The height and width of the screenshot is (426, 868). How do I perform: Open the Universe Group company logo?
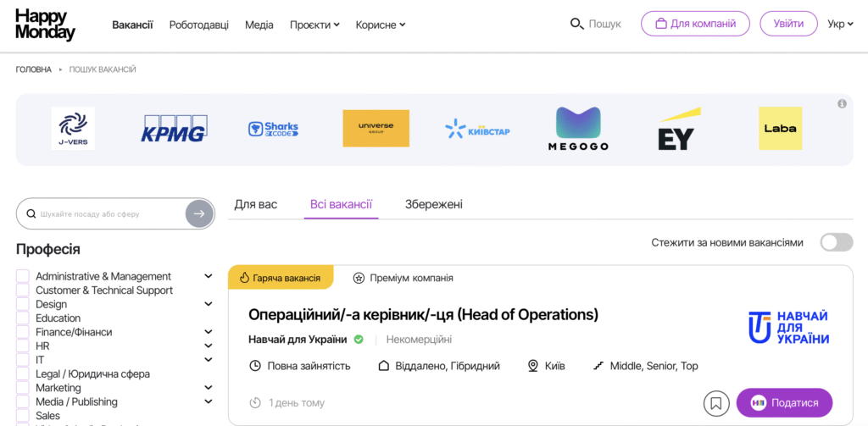tap(376, 129)
